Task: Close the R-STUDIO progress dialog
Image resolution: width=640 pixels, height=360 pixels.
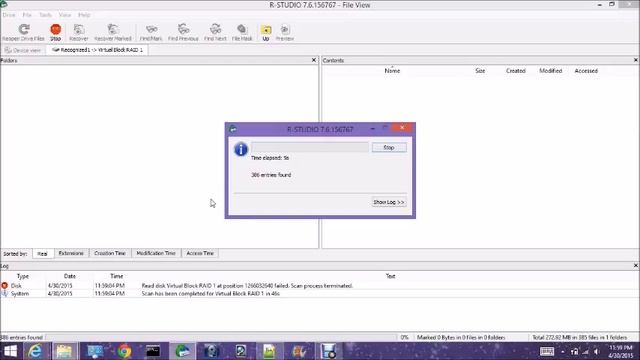Action: click(x=402, y=128)
